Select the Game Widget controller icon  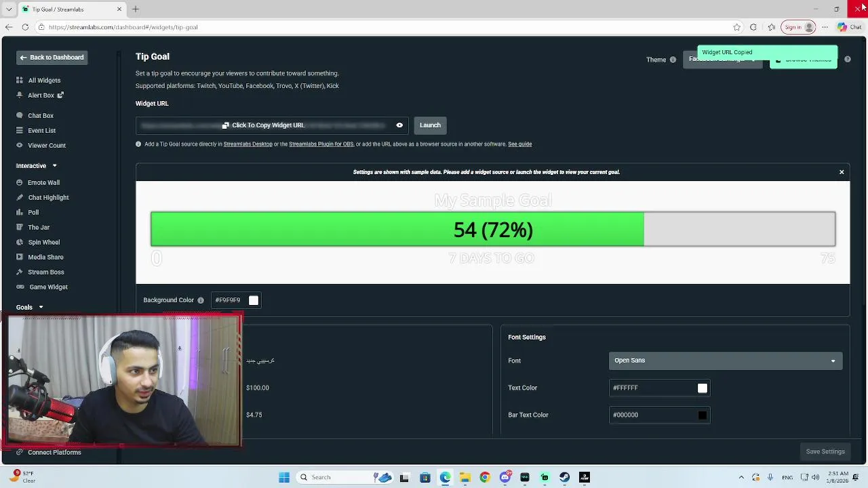click(x=20, y=287)
